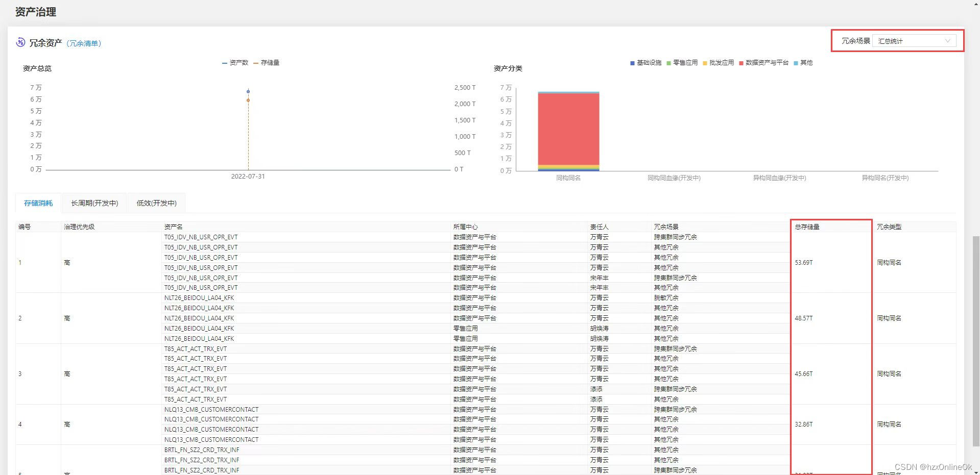Switch to the 存储消耗 tab
The width and height of the screenshot is (980, 475).
pos(38,203)
